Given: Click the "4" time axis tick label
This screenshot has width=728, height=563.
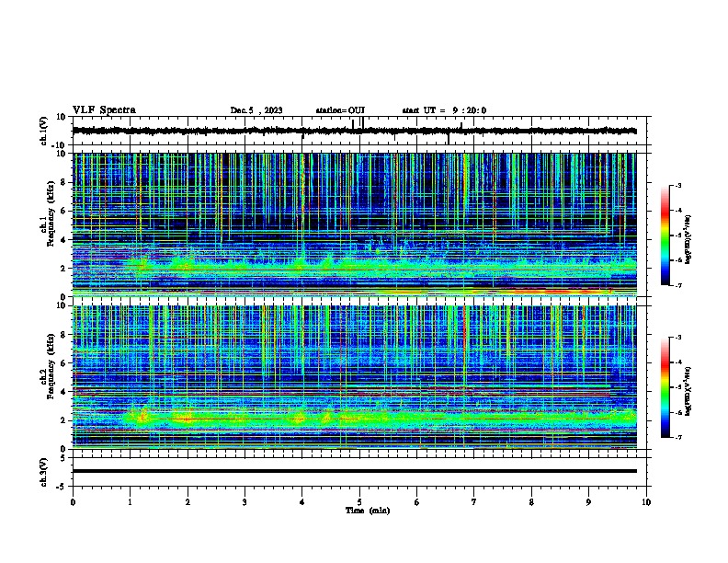Looking at the screenshot, I should click(302, 502).
